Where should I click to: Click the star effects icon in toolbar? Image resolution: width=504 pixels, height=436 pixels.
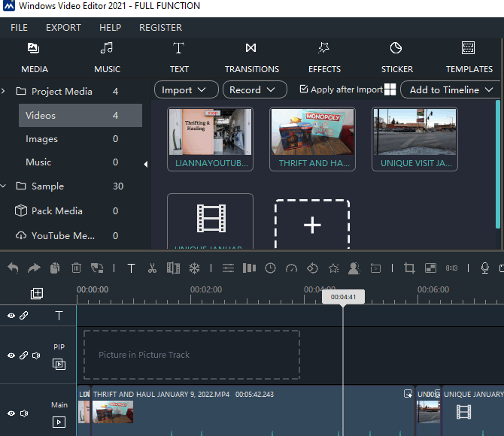[334, 268]
